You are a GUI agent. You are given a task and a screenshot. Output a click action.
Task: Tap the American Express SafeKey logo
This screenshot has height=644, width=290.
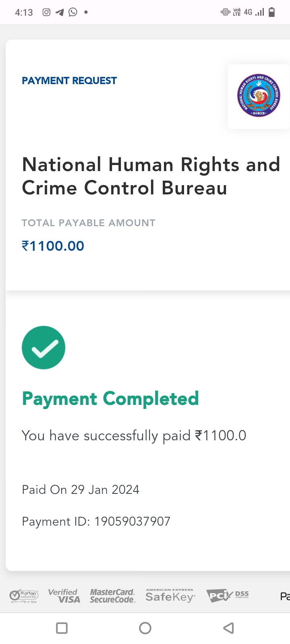(x=170, y=596)
